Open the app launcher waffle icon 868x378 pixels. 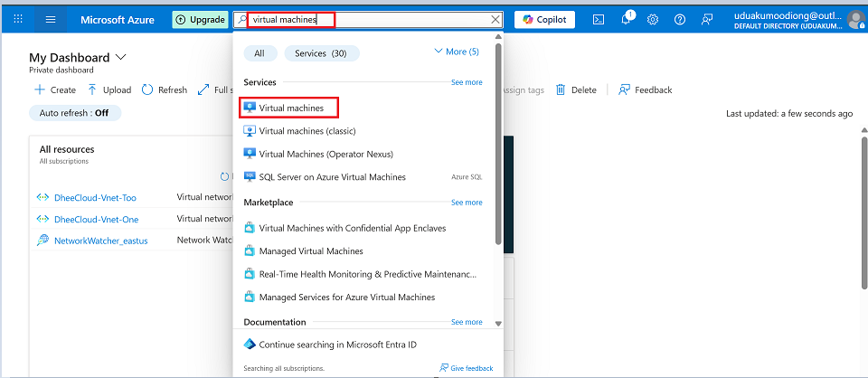coord(18,19)
